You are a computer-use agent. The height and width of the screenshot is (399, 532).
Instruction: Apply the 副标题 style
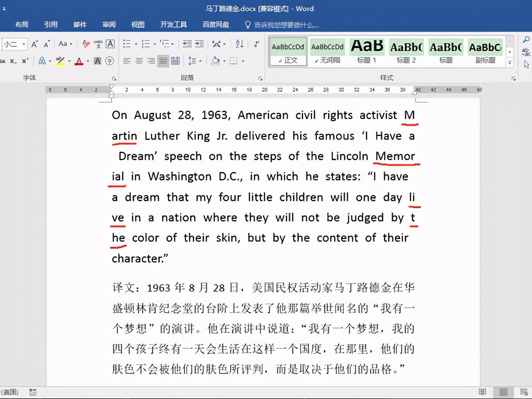click(x=485, y=51)
